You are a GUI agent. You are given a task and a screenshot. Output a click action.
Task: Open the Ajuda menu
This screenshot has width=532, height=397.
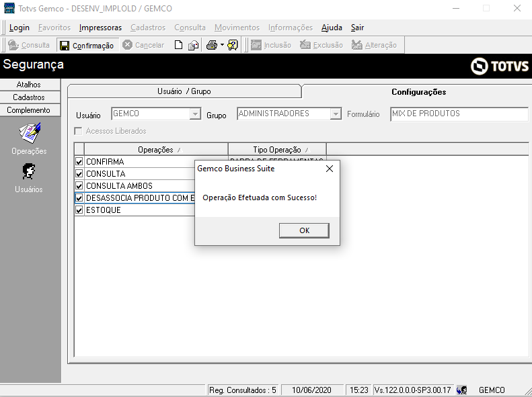pos(332,28)
